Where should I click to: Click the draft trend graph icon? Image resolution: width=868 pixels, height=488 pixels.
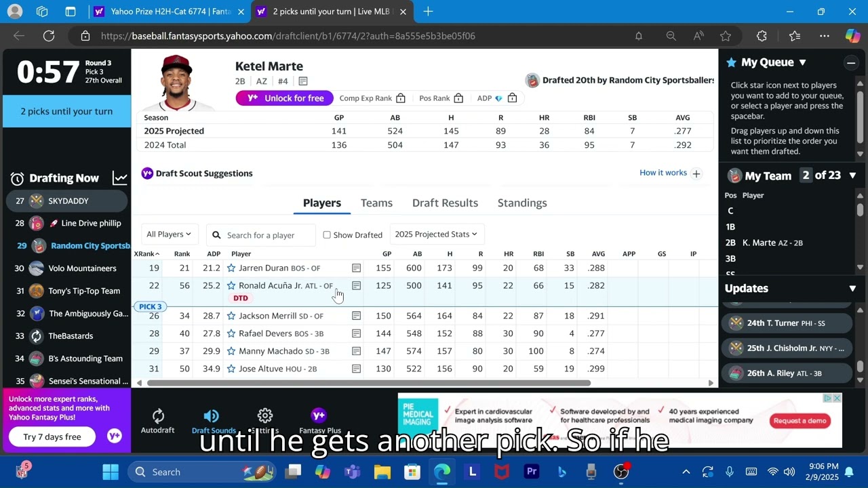[120, 178]
